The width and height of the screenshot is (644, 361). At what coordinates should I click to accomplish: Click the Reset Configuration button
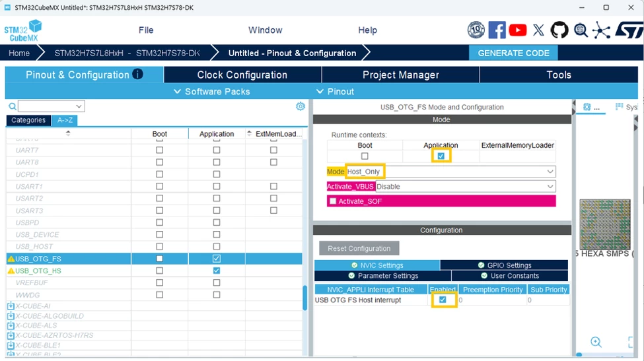click(359, 248)
